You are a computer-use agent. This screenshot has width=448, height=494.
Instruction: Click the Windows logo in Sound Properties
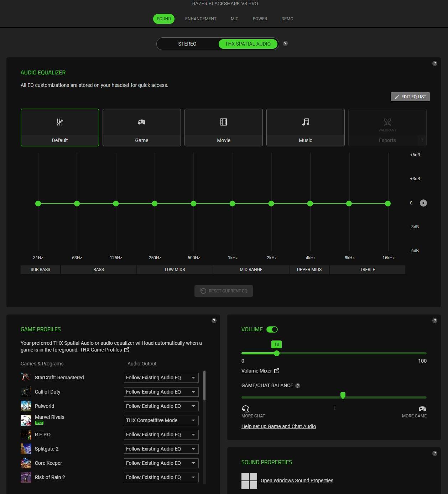coord(249,480)
